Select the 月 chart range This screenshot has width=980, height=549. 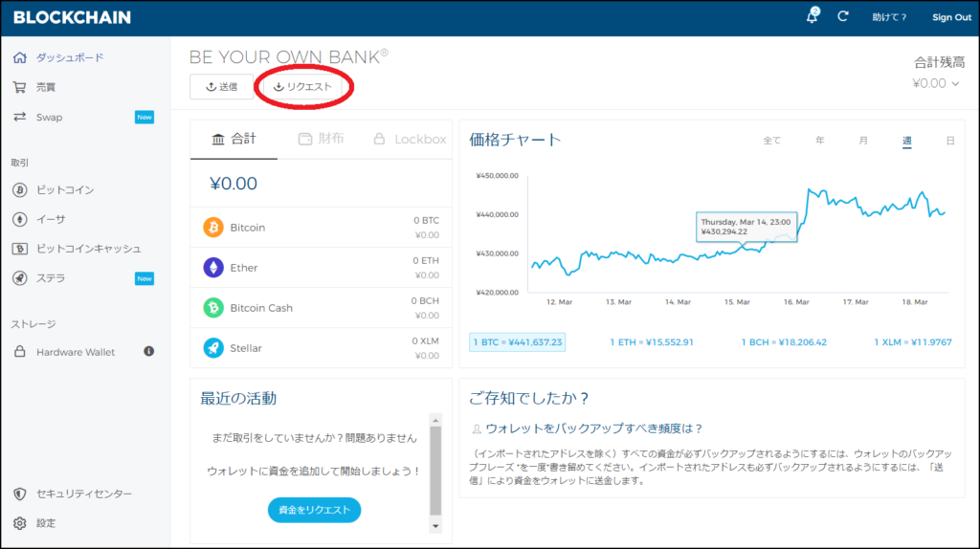[863, 141]
